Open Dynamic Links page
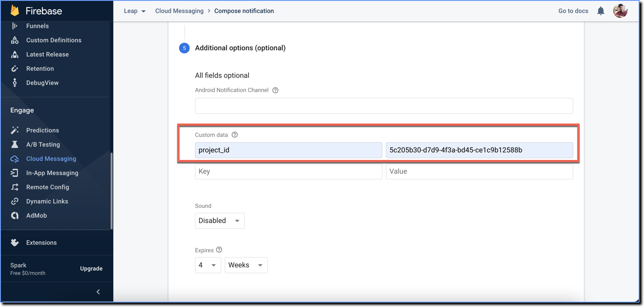Viewport: 644px width, 307px height. point(47,201)
